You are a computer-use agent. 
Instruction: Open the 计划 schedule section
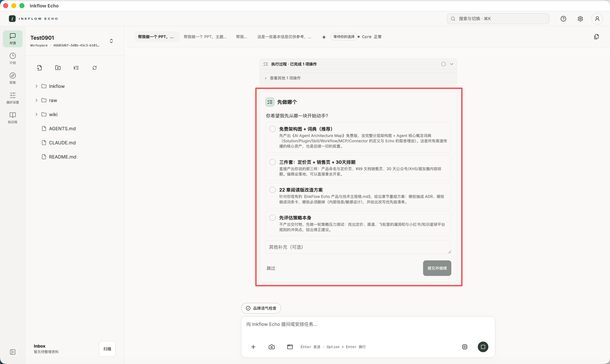point(13,59)
